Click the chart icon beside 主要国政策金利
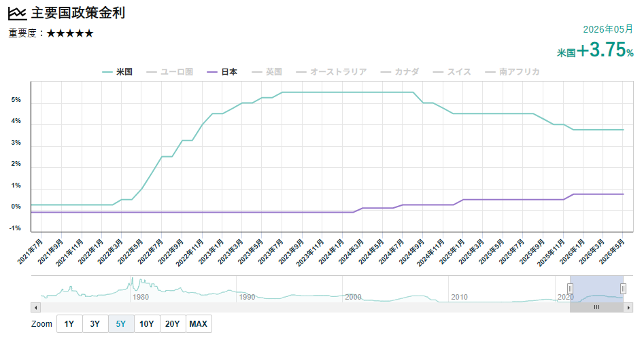644x337 pixels. [17, 14]
